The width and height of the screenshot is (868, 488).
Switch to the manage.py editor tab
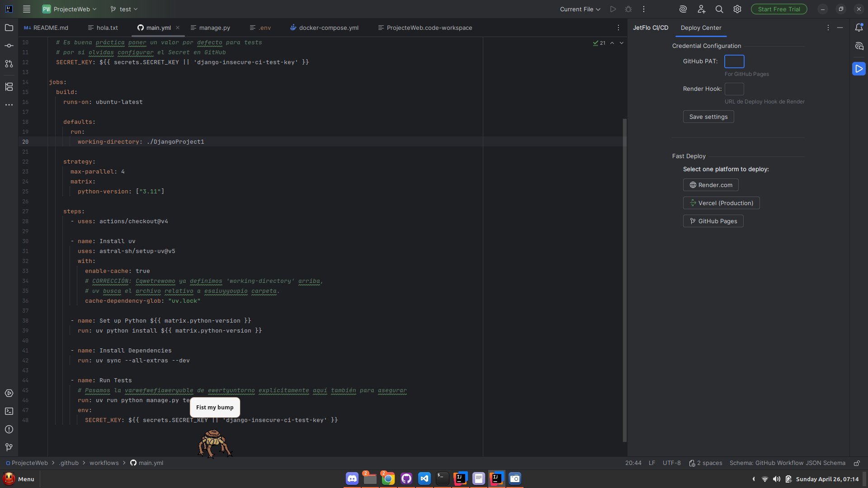pos(214,28)
